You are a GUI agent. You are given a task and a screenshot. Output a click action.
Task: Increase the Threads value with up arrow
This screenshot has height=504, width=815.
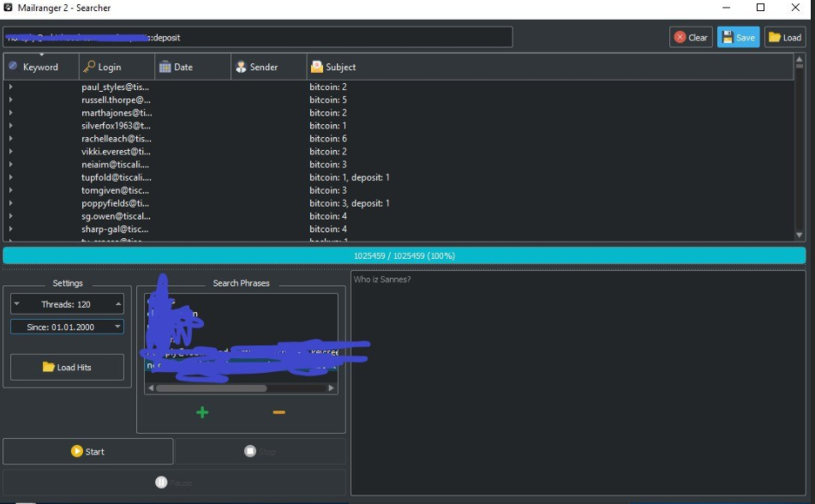click(x=117, y=304)
